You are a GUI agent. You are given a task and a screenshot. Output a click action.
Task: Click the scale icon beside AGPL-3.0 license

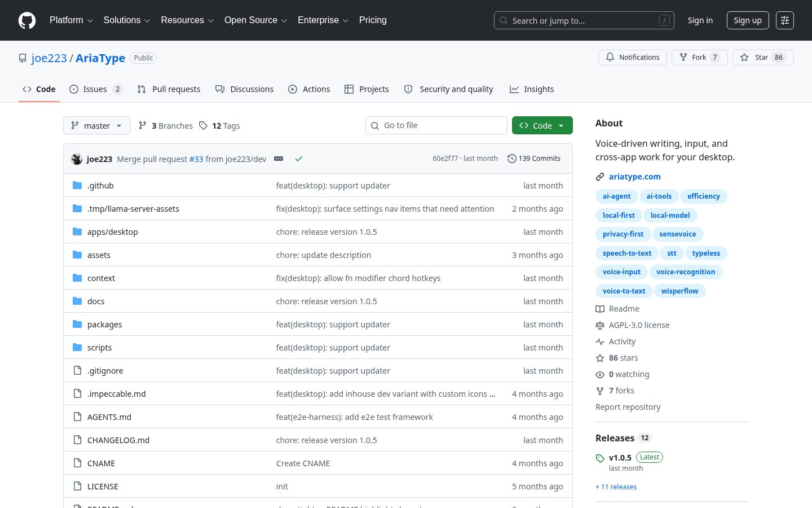pos(600,325)
